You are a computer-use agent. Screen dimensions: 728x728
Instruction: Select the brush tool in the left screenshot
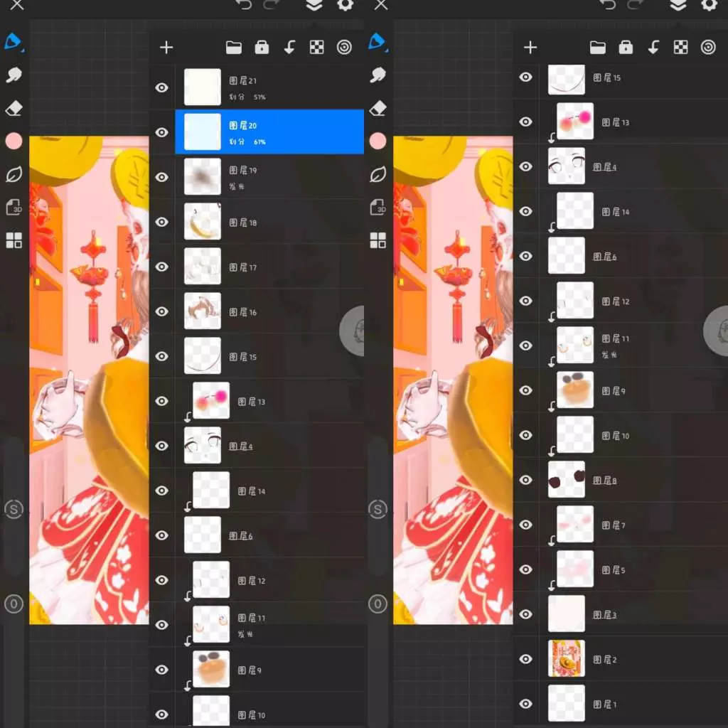coord(14,42)
